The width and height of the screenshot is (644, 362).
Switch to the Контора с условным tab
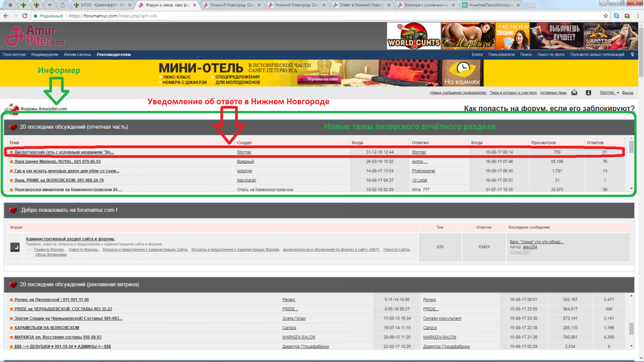424,5
